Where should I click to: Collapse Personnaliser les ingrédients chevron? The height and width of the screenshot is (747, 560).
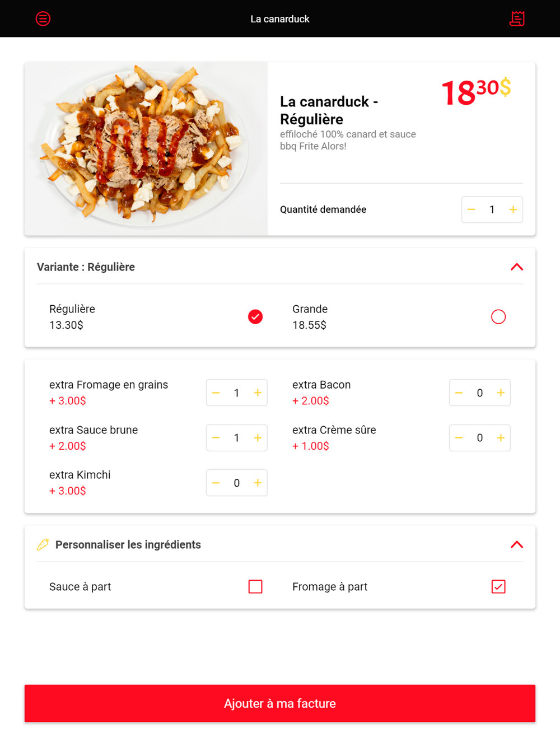click(517, 545)
